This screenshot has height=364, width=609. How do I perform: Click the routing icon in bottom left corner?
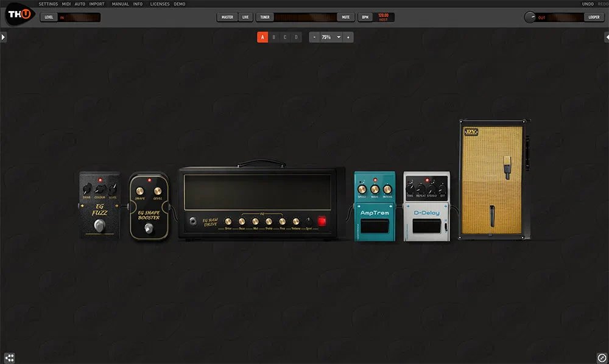click(x=9, y=358)
